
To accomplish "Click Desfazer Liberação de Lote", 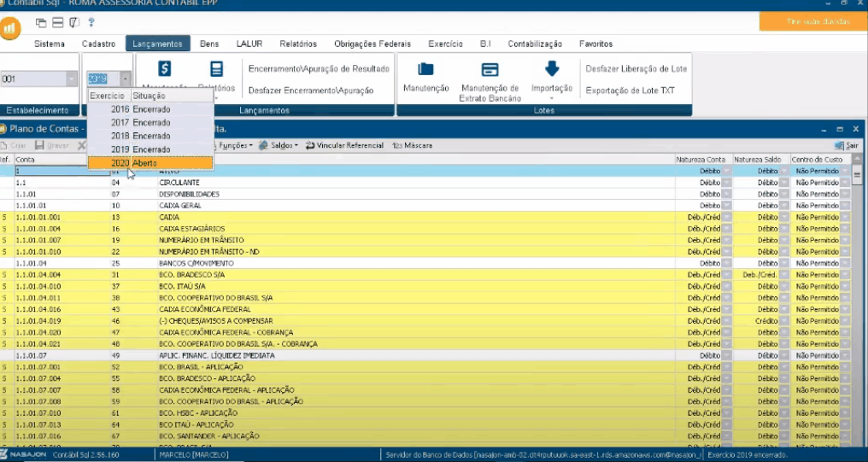I will [636, 69].
